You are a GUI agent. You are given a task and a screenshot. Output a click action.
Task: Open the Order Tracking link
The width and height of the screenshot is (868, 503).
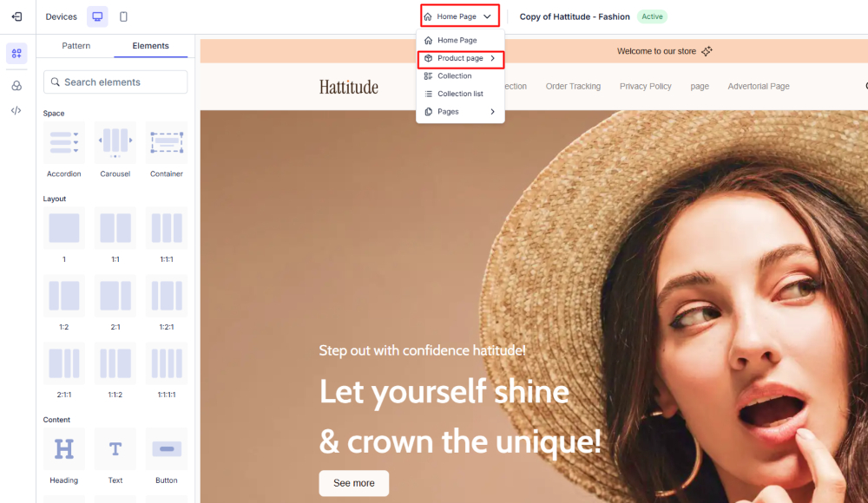(573, 87)
